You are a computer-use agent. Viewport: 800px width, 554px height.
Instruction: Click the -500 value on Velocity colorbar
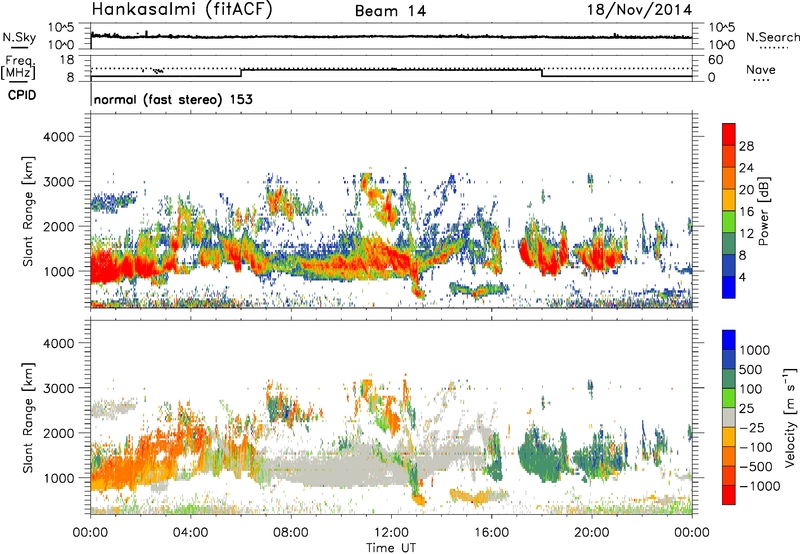[756, 466]
